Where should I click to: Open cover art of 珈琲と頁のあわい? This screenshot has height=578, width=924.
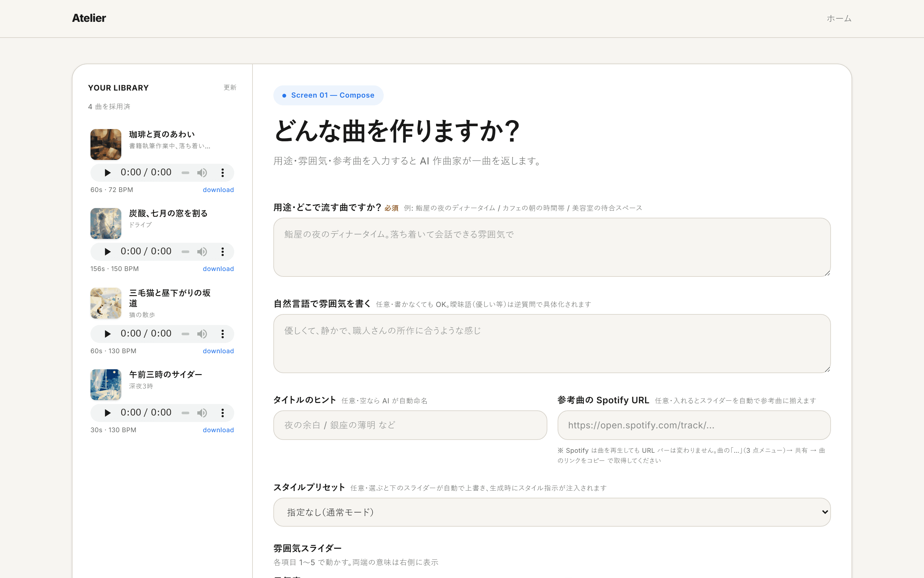coord(106,144)
